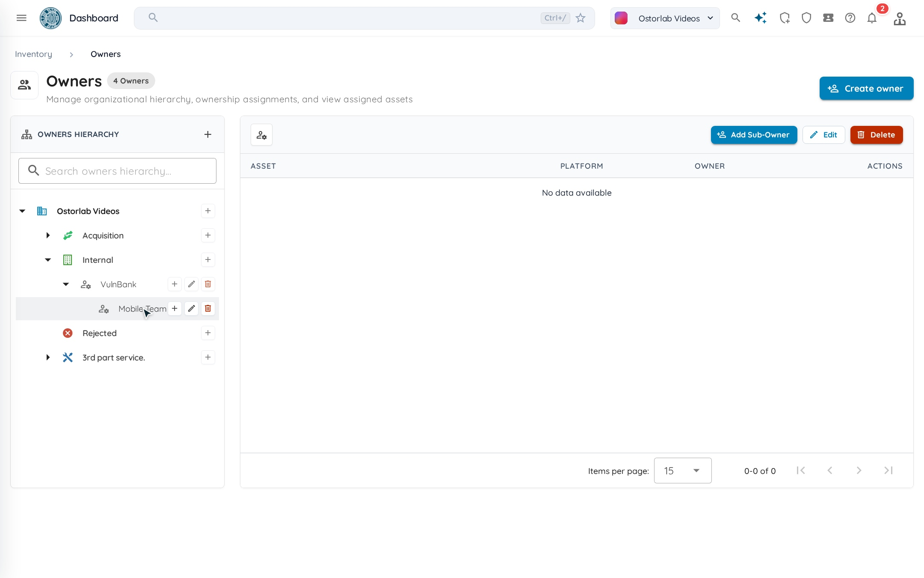Focus the top global search bar

click(x=364, y=18)
